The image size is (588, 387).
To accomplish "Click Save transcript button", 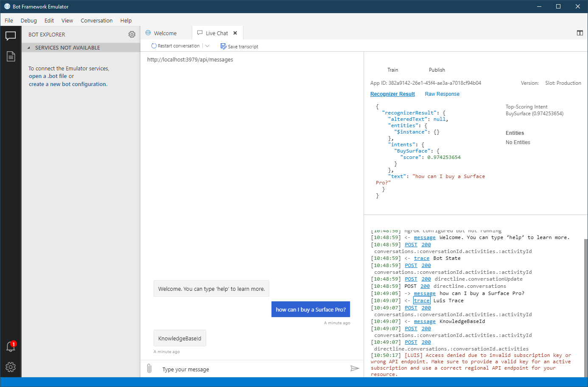I will point(239,46).
